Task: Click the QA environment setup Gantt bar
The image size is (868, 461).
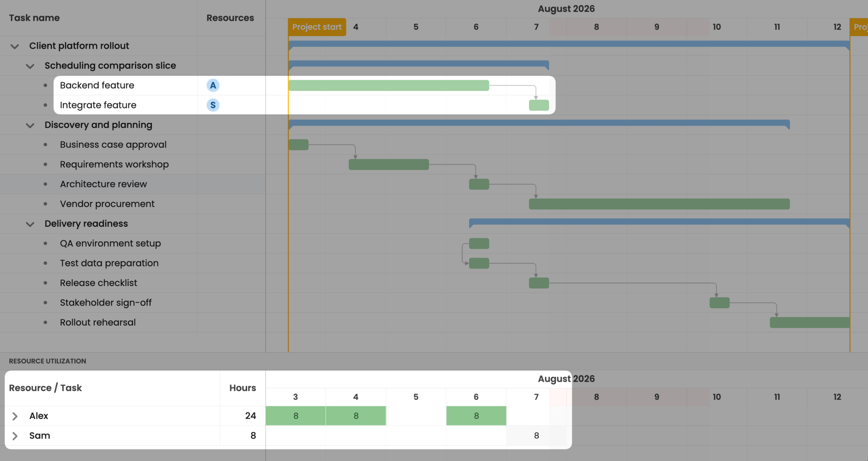Action: (x=479, y=243)
